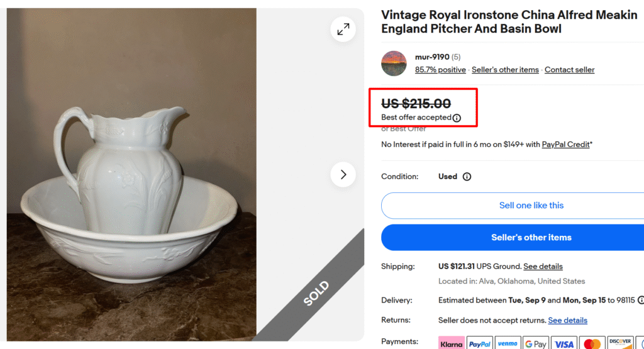This screenshot has width=644, height=349.
Task: Open the Contact seller link
Action: point(569,70)
